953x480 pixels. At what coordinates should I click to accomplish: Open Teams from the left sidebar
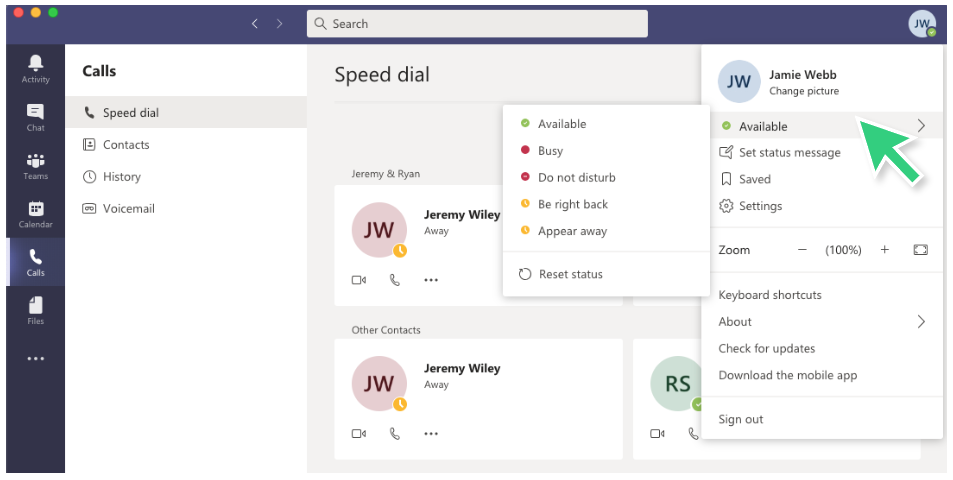35,166
